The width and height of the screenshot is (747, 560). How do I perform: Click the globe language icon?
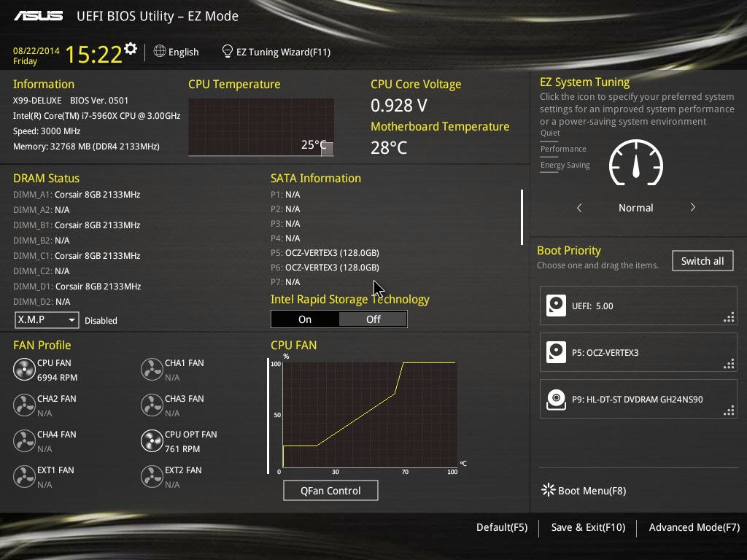point(160,51)
